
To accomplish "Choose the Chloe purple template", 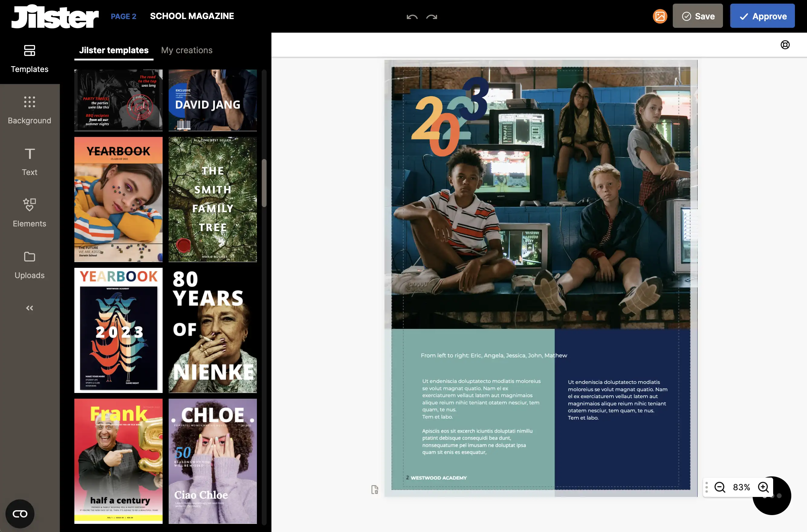I will coord(213,461).
